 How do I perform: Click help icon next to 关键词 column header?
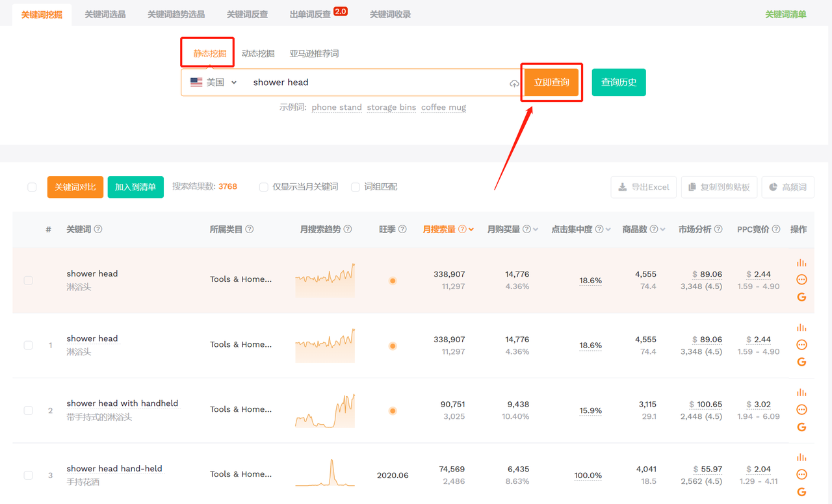tap(98, 229)
